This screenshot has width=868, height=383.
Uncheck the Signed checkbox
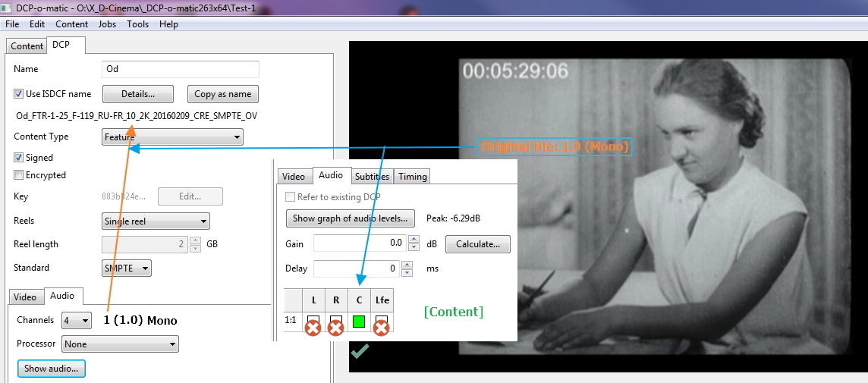19,158
